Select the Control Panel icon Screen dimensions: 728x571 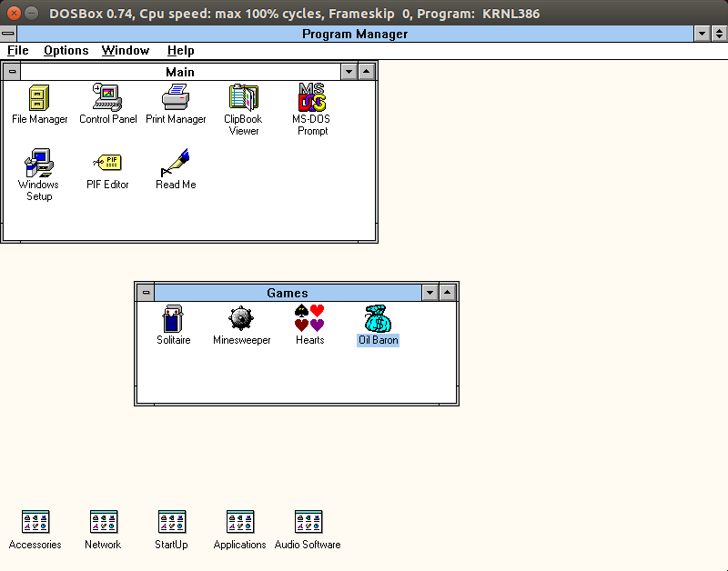click(107, 98)
